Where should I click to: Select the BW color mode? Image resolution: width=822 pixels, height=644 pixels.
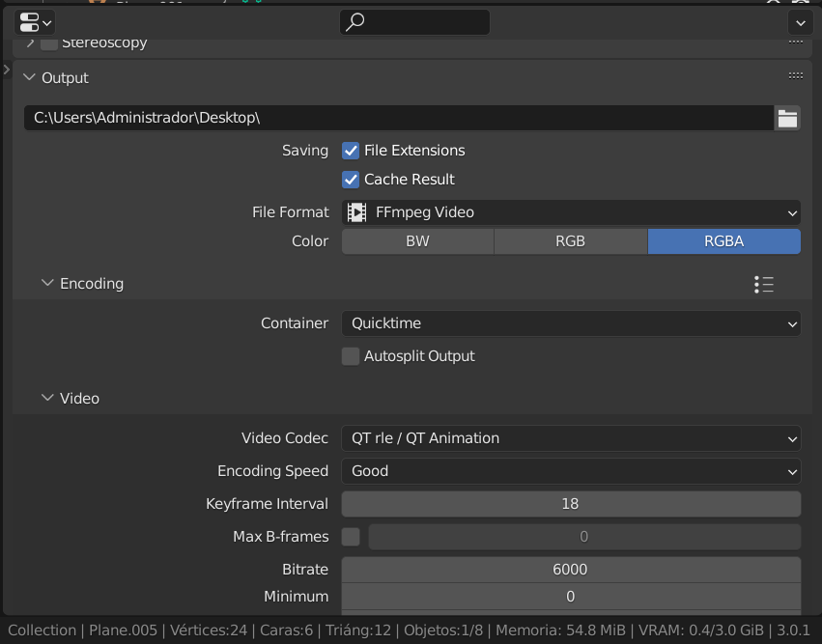coord(417,241)
